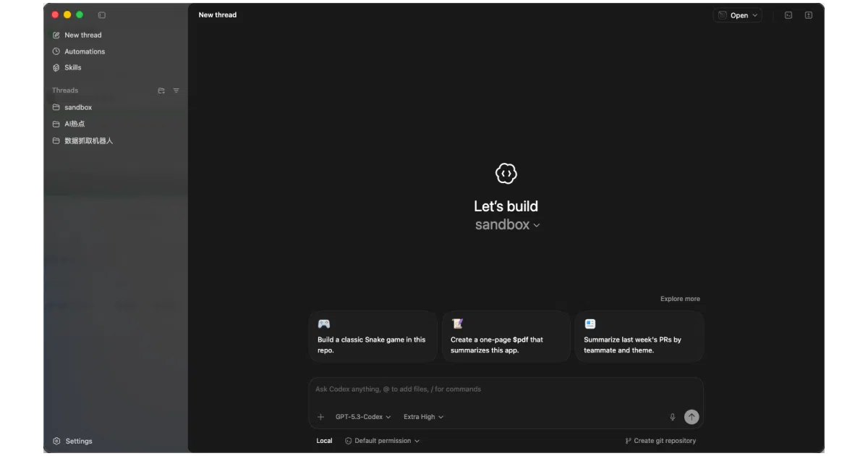Click the Explore more link
Image resolution: width=868 pixels, height=456 pixels.
click(x=680, y=299)
